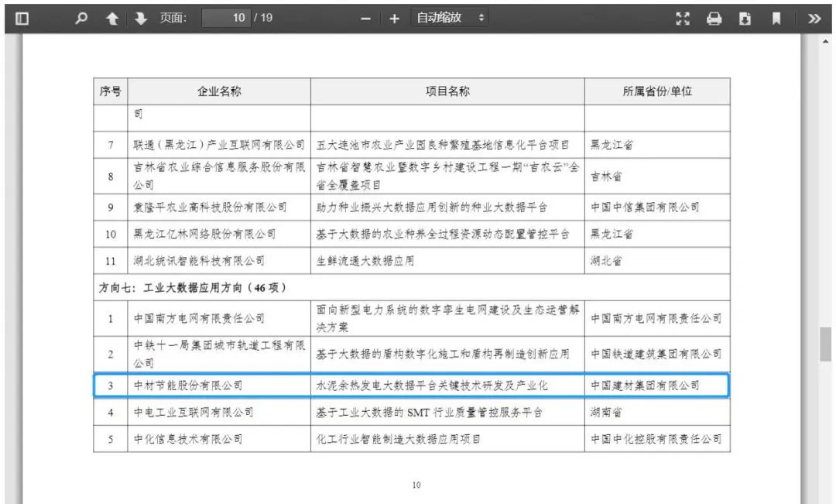Click the 项目名称 column header
836x504 pixels.
click(x=447, y=91)
